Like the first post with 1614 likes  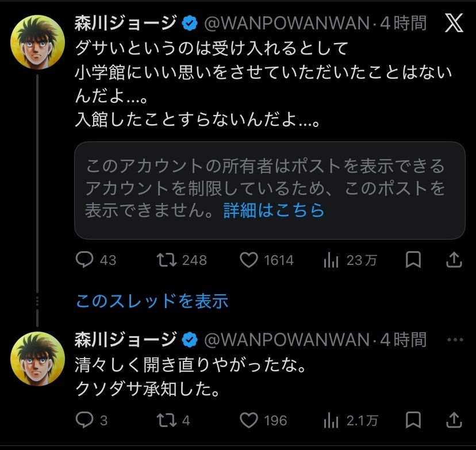248,260
